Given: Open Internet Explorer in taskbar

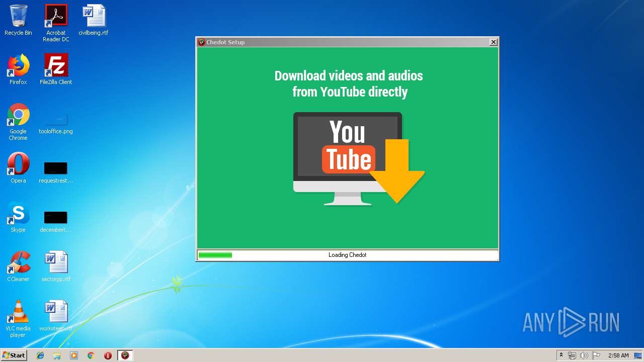Looking at the screenshot, I should 40,355.
